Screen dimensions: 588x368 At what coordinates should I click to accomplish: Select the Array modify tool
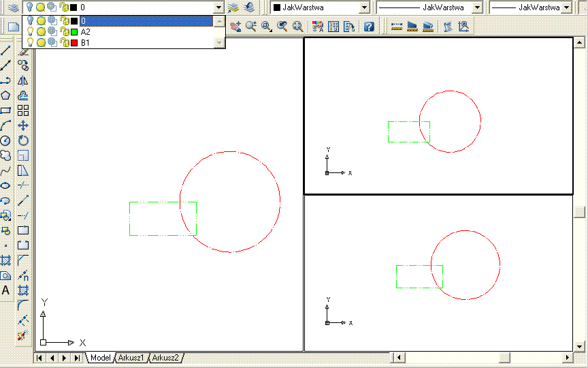[x=23, y=110]
